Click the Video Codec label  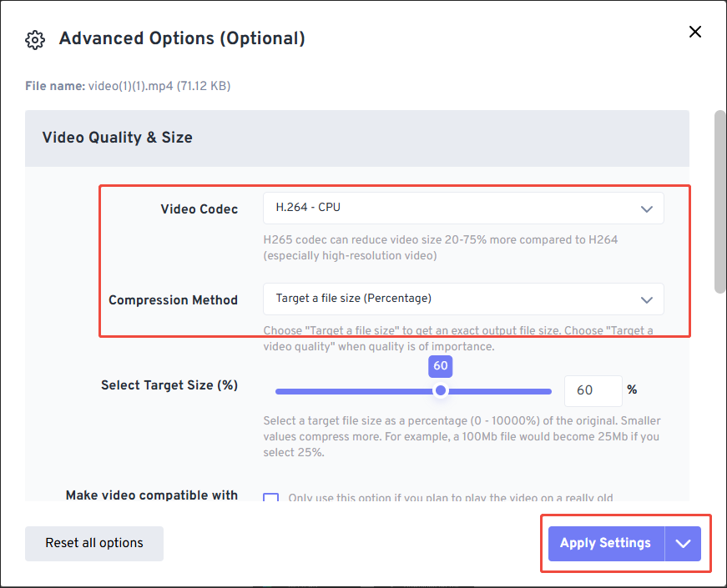pyautogui.click(x=199, y=209)
